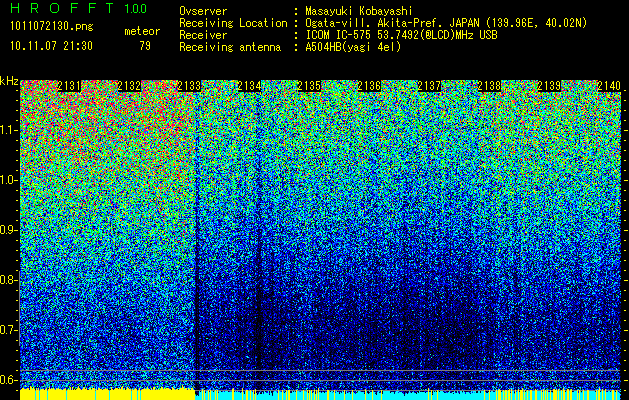Click the 'Receiving Location' field label
The width and height of the screenshot is (629, 400).
pos(233,23)
